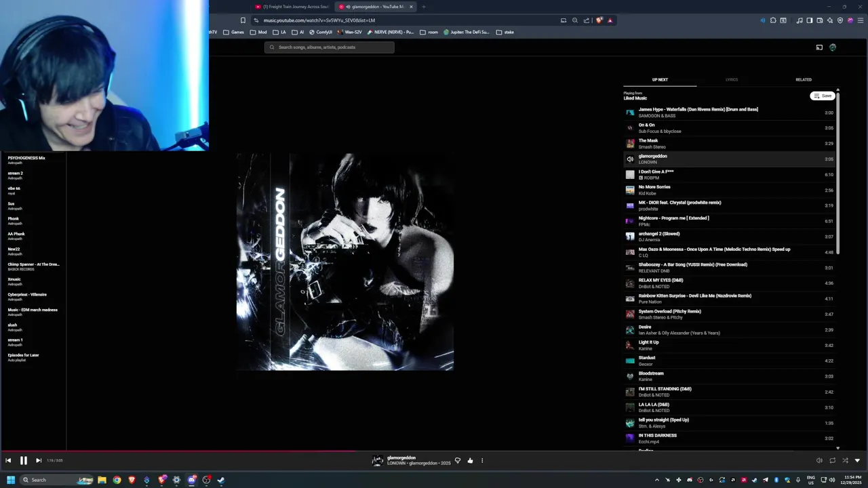Image resolution: width=868 pixels, height=488 pixels.
Task: Switch to the Freight Train Journey browser tab
Action: [x=292, y=7]
